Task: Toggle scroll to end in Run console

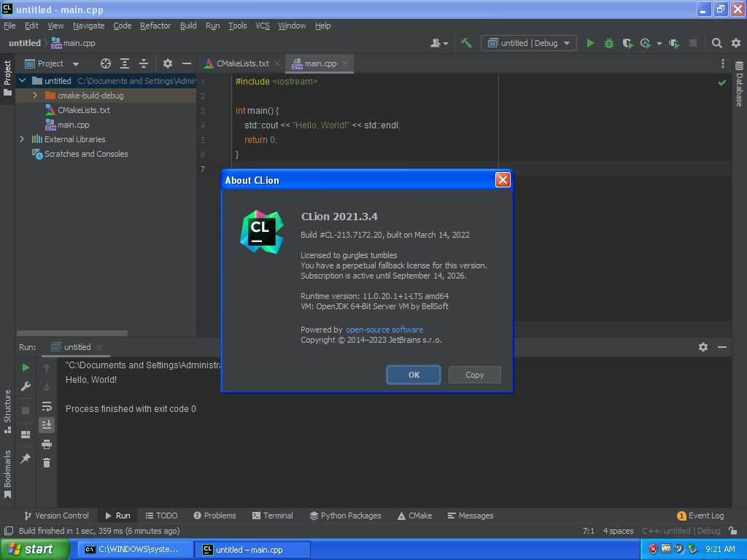Action: [x=47, y=425]
